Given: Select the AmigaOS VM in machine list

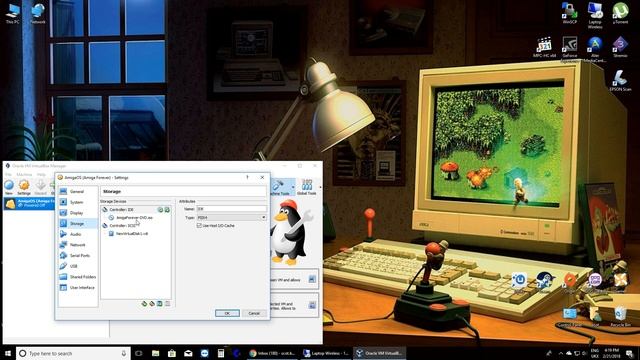Looking at the screenshot, I should tap(29, 203).
